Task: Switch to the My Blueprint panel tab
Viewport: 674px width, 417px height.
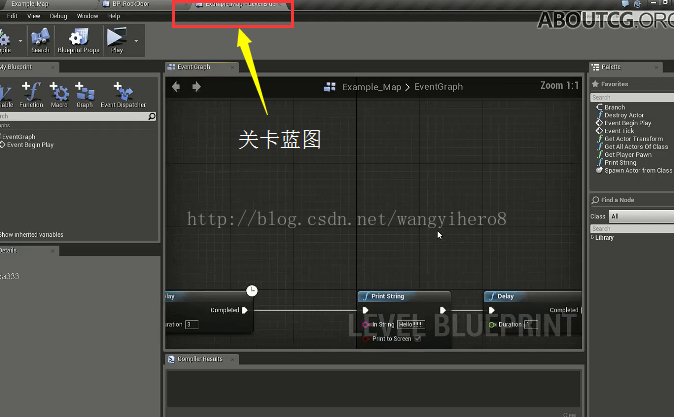Action: click(16, 67)
